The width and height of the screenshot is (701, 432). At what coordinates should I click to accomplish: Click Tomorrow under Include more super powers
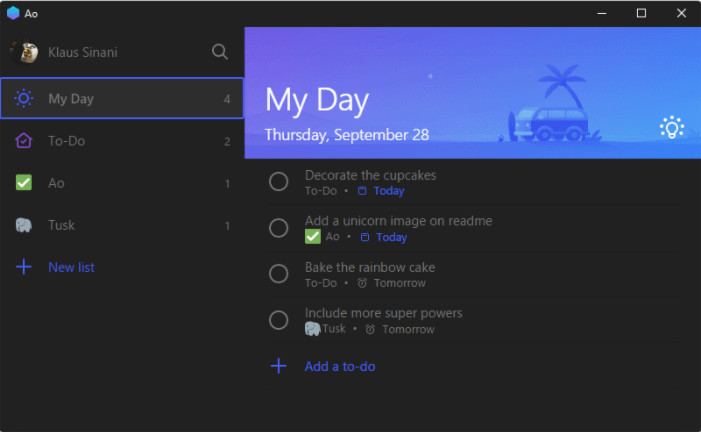(408, 330)
